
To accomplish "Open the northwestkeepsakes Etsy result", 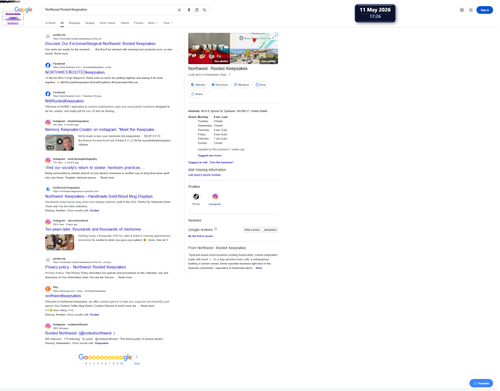I will tap(63, 295).
